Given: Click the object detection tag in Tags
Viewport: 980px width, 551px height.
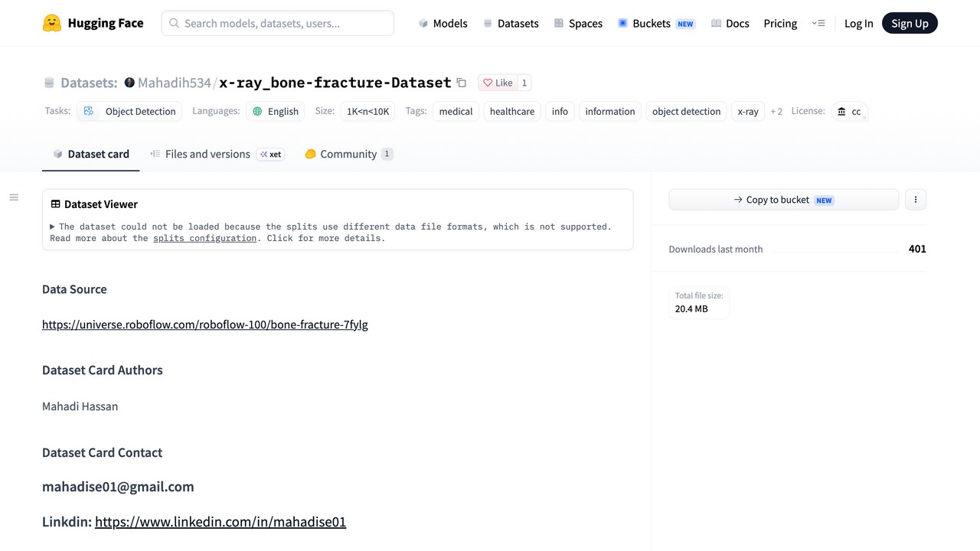Looking at the screenshot, I should coord(686,111).
